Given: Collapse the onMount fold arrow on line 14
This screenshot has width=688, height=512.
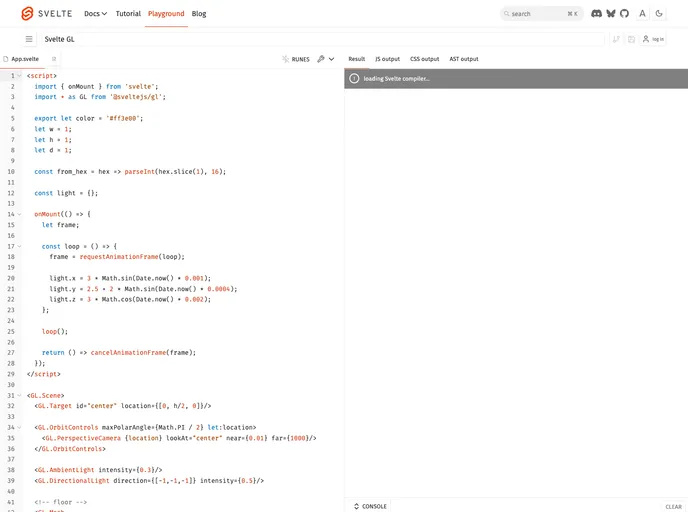Looking at the screenshot, I should pos(19,214).
